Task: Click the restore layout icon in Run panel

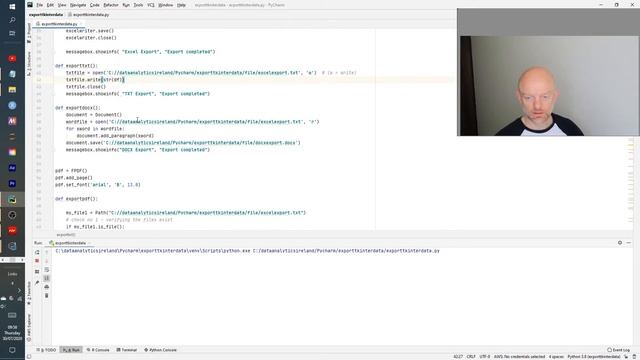Action: (37, 272)
